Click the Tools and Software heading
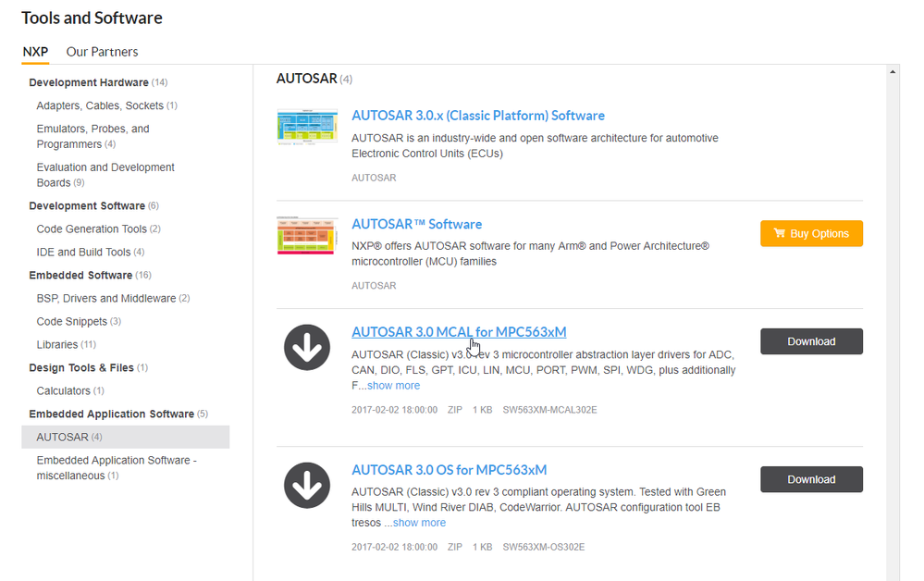924x581 pixels. (x=92, y=18)
